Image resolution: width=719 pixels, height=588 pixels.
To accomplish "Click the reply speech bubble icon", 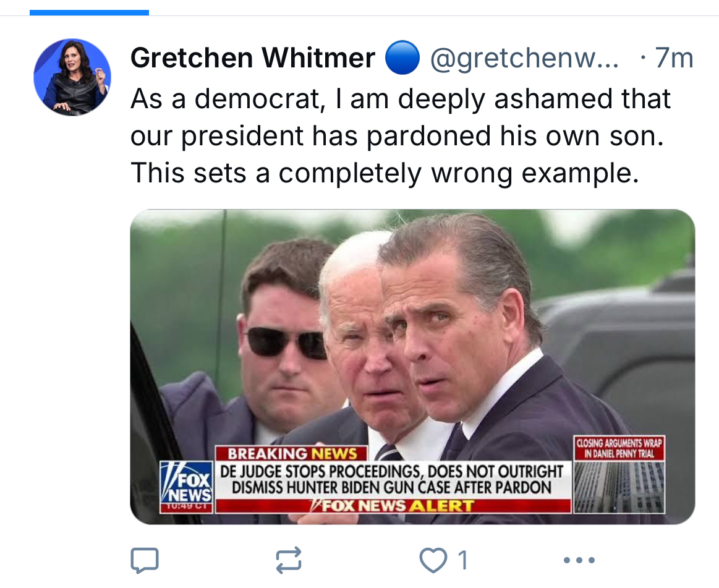I will (x=145, y=560).
